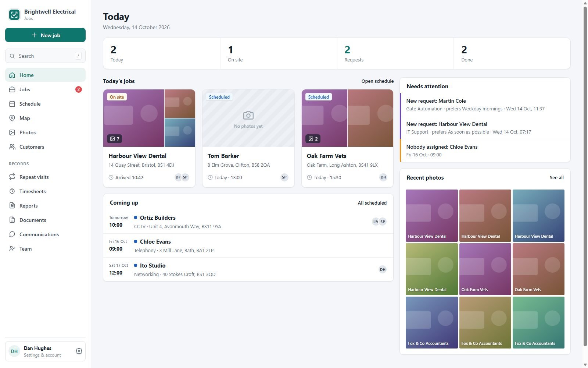The image size is (588, 368).
Task: Open the Photos section in the sidebar
Action: (45, 132)
